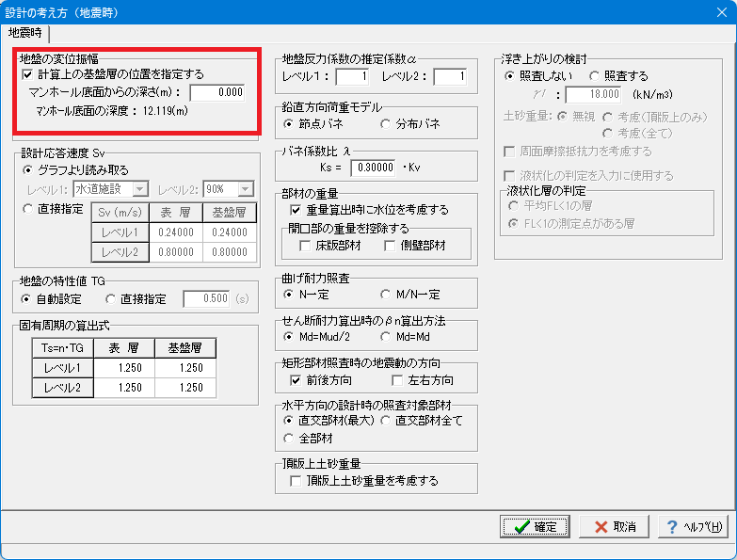The image size is (737, 560).
Task: Select 全部材 as check target members
Action: 290,439
